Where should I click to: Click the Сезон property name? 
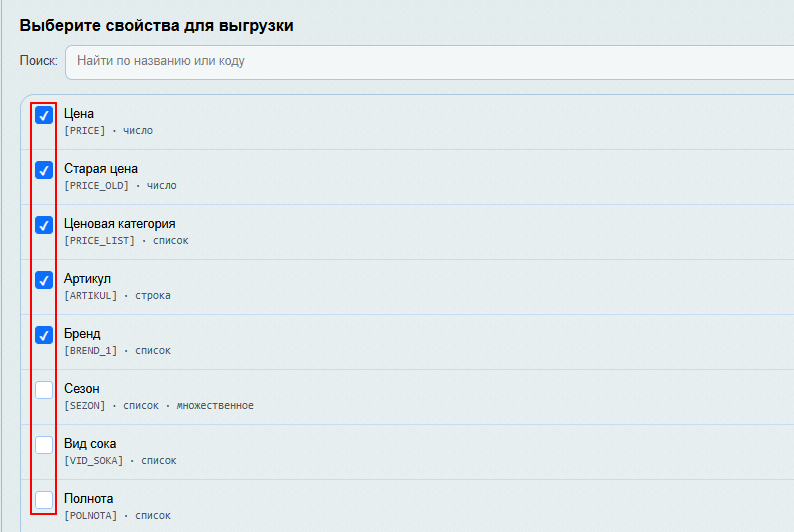tap(82, 388)
